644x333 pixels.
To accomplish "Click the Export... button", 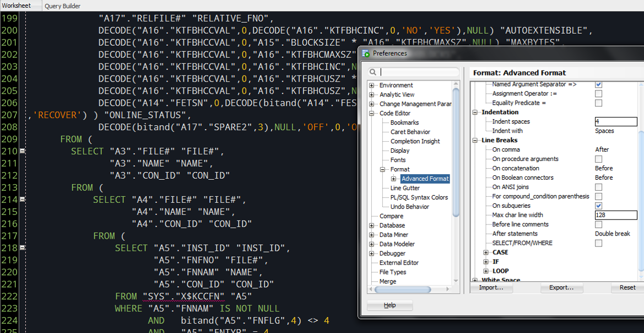I will [x=561, y=288].
